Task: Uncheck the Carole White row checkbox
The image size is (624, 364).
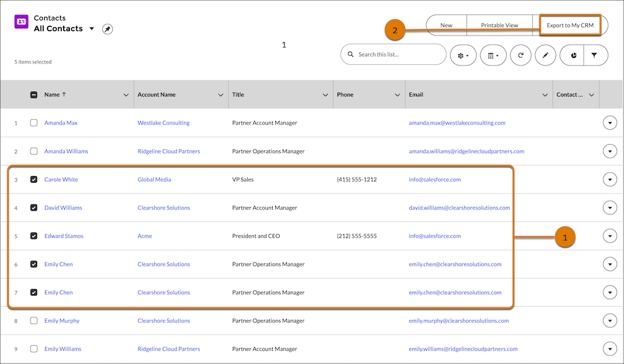Action: click(34, 180)
